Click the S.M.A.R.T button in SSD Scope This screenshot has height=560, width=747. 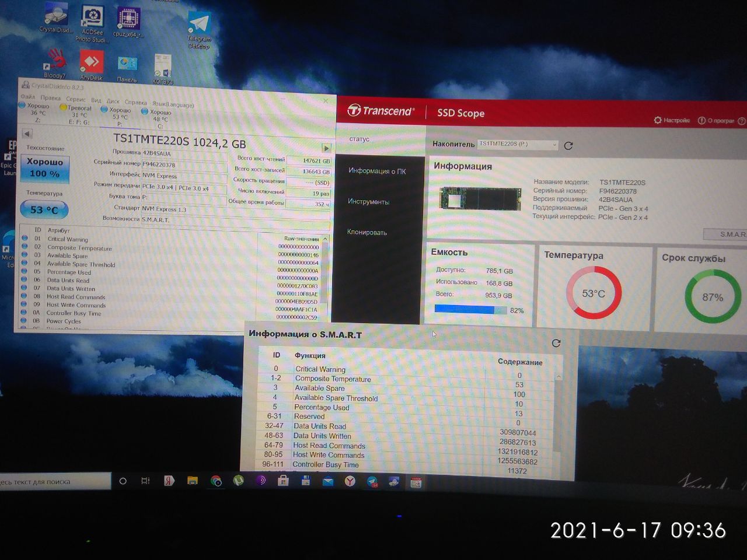coord(725,234)
